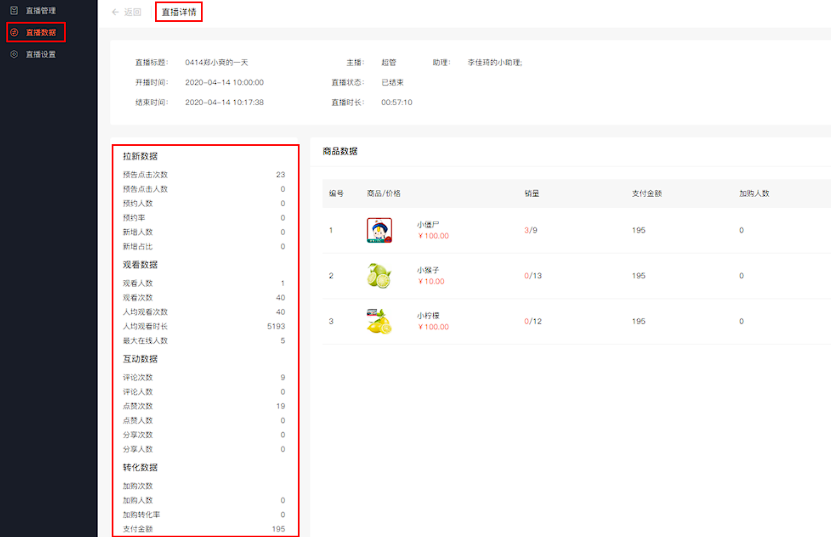Click sales value 0/12
Screen dimensions: 831x537
(x=533, y=321)
